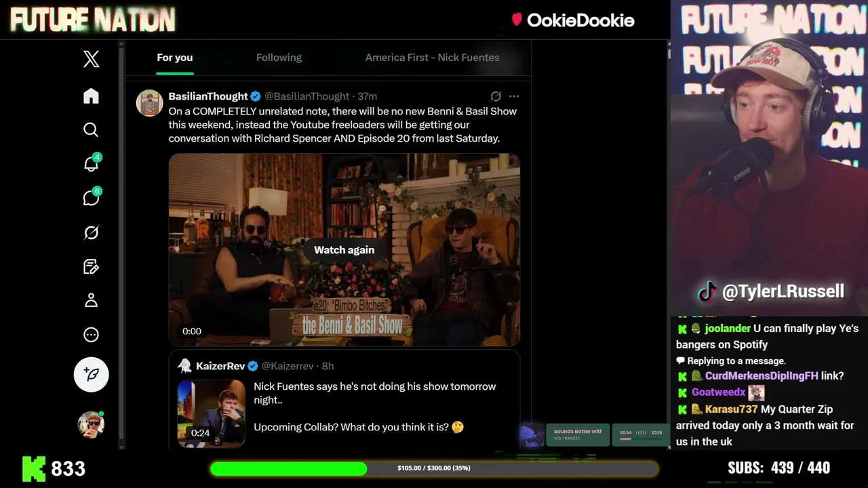Open Messages chat icon with badge 6

tap(92, 197)
